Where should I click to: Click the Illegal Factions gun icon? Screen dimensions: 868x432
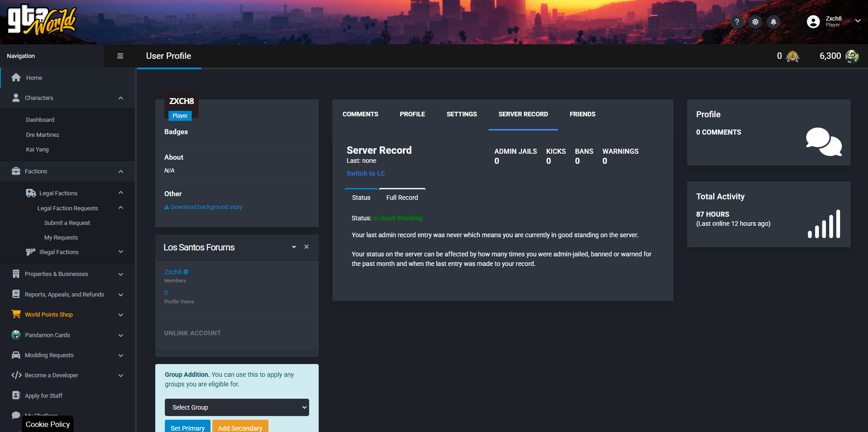31,252
